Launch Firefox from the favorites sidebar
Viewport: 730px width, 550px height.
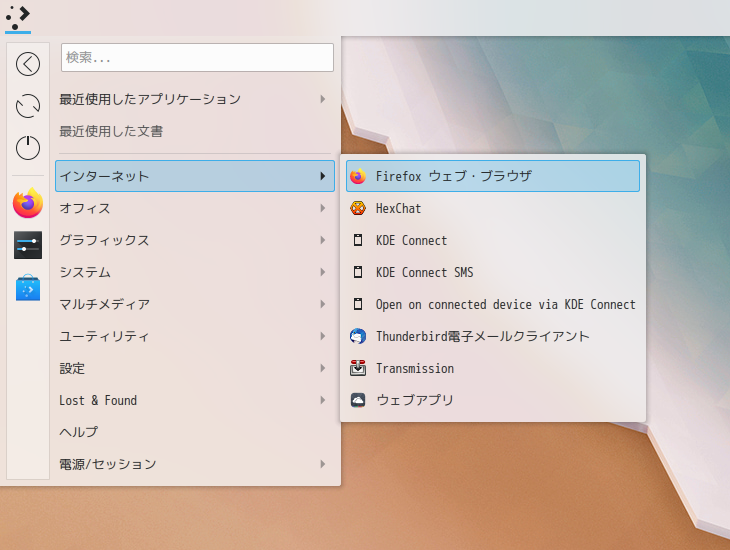(28, 203)
